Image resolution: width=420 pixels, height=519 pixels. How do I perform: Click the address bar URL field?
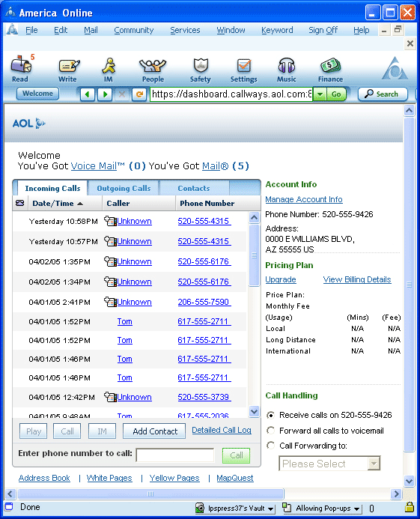[x=231, y=94]
